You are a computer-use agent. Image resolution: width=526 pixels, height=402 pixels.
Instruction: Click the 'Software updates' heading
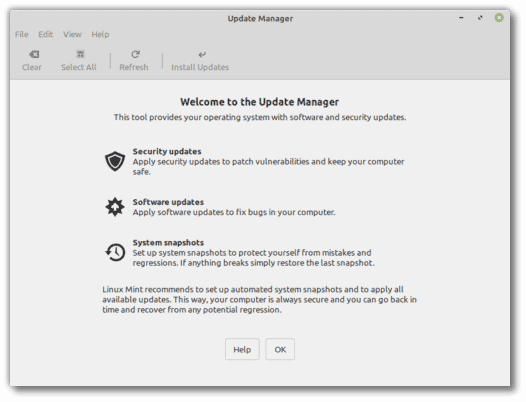point(168,202)
